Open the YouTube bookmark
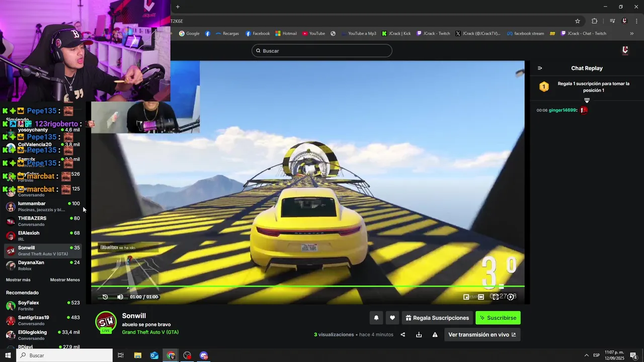644x362 pixels. coord(313,34)
